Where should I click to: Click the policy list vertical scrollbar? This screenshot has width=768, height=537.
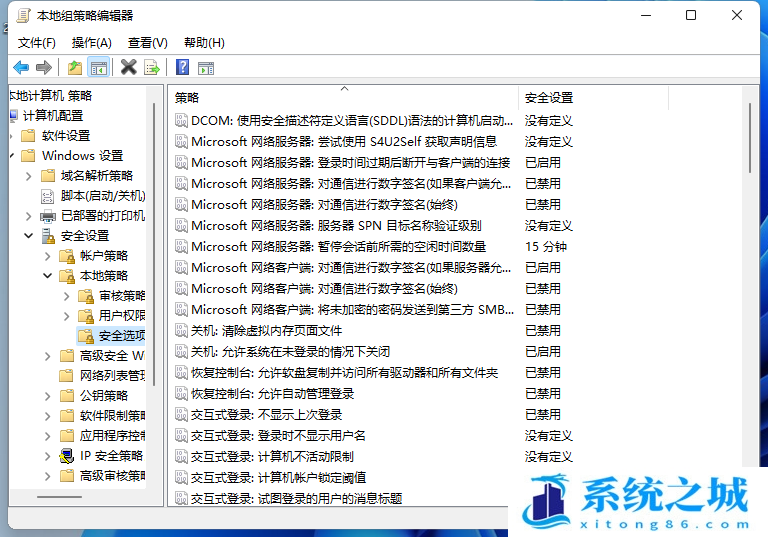(750, 140)
